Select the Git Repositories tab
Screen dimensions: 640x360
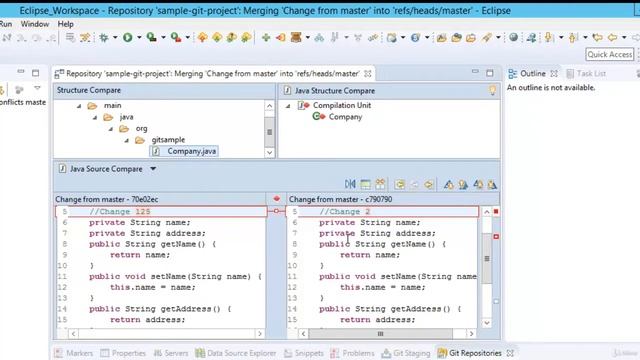pyautogui.click(x=475, y=353)
